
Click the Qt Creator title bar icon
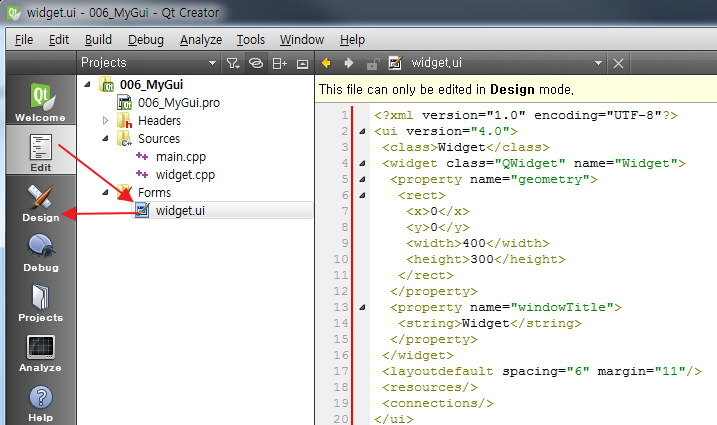point(13,12)
